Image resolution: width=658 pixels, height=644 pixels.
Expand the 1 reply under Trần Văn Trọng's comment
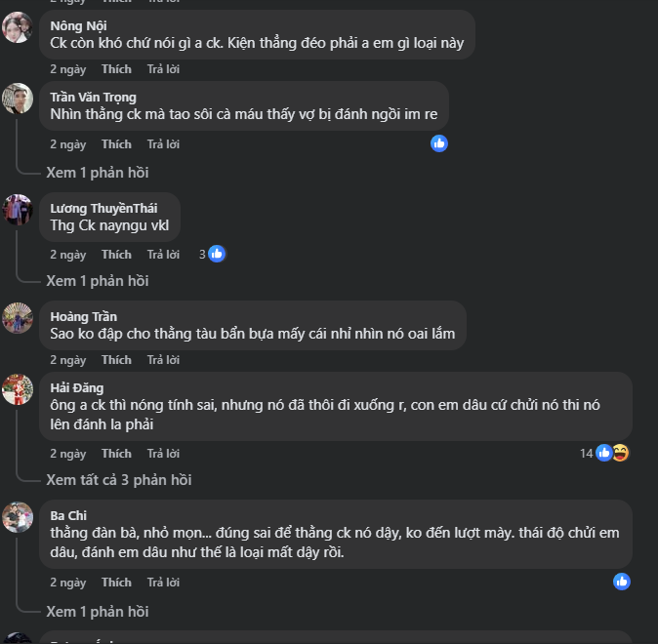(x=98, y=173)
